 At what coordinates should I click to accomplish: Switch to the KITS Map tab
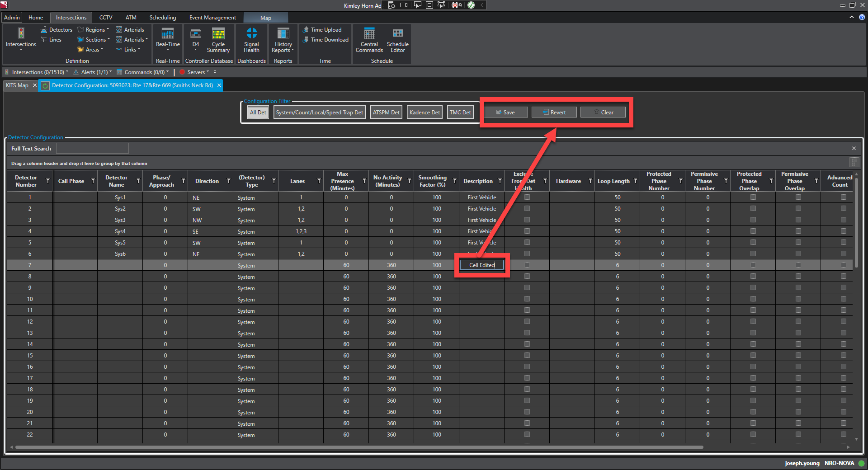17,85
